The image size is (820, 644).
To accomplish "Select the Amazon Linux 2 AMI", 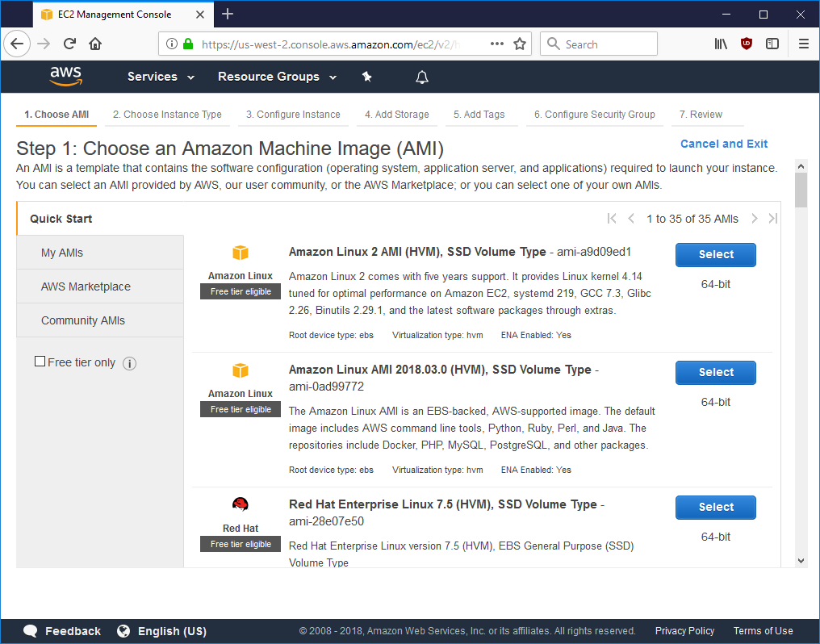I will [x=715, y=254].
